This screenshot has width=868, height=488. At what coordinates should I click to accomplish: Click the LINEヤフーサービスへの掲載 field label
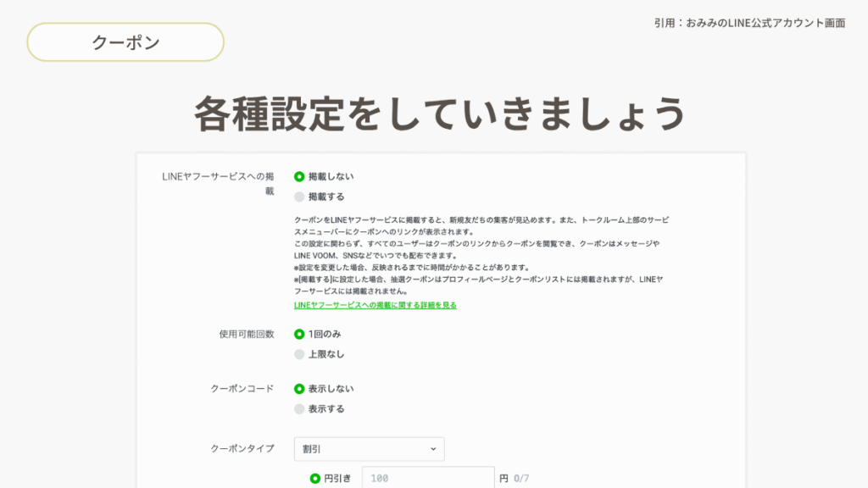pyautogui.click(x=218, y=184)
